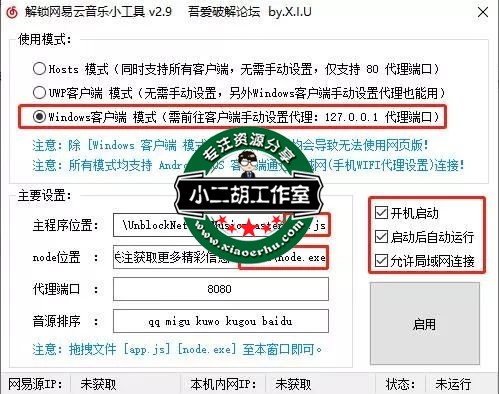Click the 状态 未运行 status indicator
Image resolution: width=499 pixels, height=394 pixels.
pos(453,384)
